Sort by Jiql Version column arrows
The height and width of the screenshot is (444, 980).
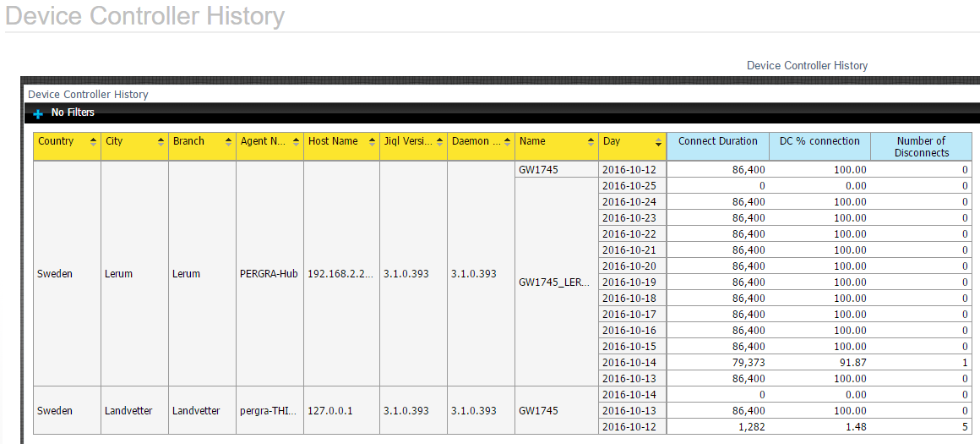(x=439, y=142)
